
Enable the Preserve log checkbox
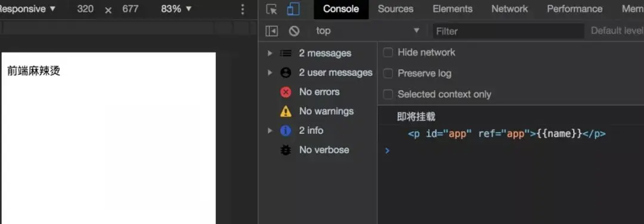click(388, 73)
